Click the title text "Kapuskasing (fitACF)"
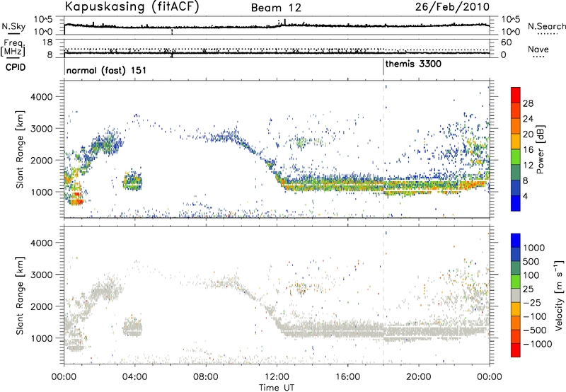 (132, 7)
